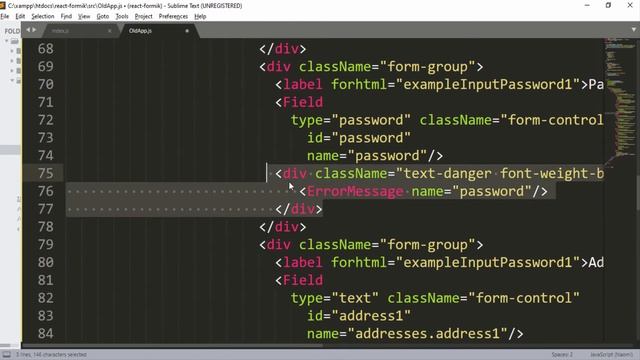Select the OldApp.js tab

pos(158,31)
